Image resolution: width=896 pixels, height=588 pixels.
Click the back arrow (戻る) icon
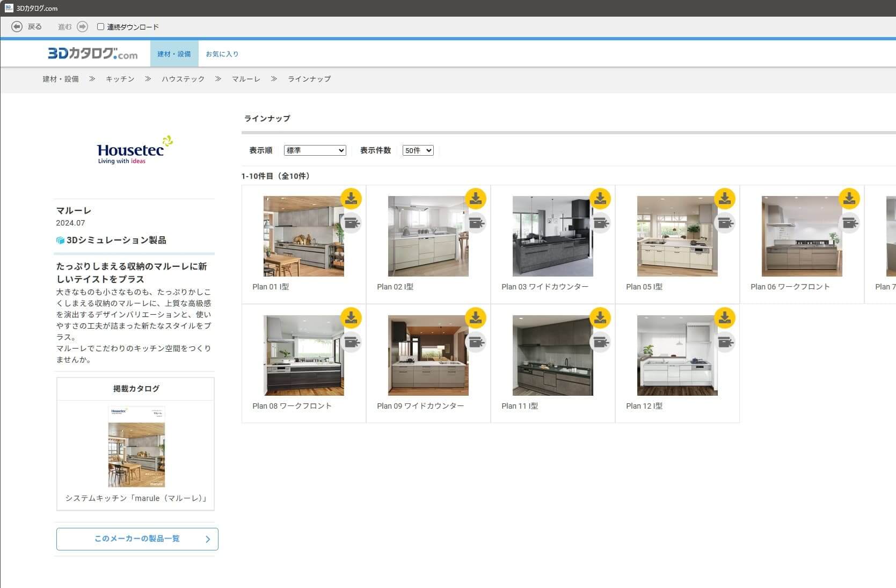pyautogui.click(x=17, y=27)
